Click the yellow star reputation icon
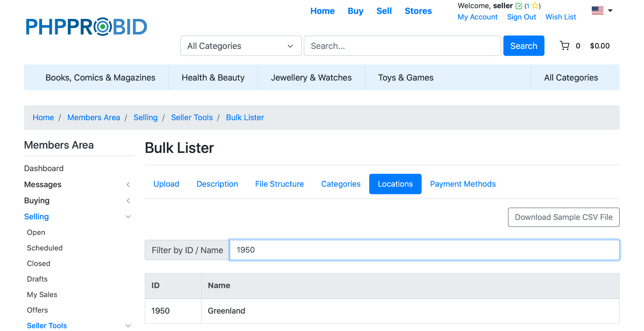 pyautogui.click(x=535, y=6)
